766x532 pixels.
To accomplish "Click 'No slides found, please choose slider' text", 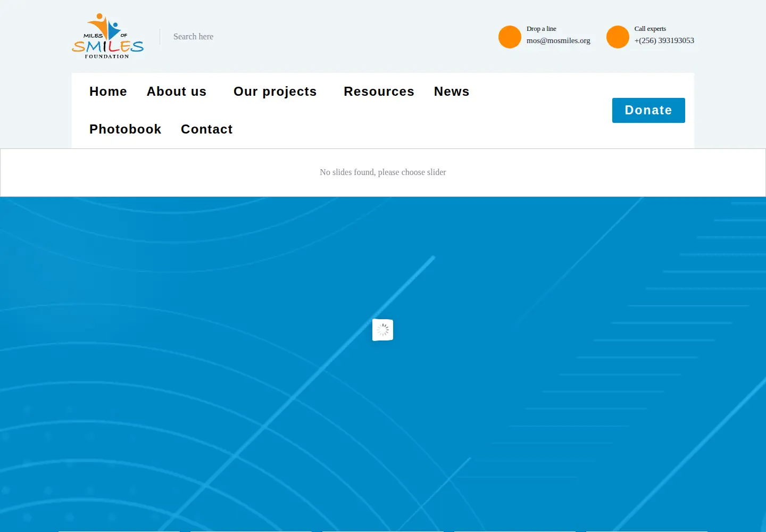I will [x=383, y=172].
